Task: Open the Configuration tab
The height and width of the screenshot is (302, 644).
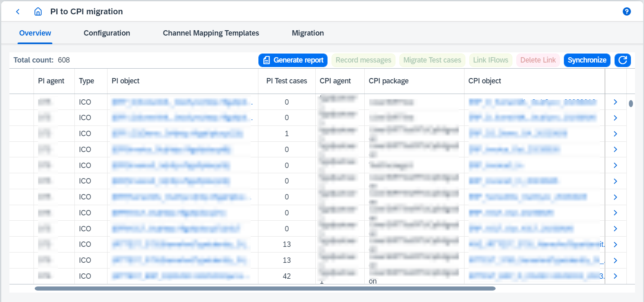Action: tap(107, 33)
